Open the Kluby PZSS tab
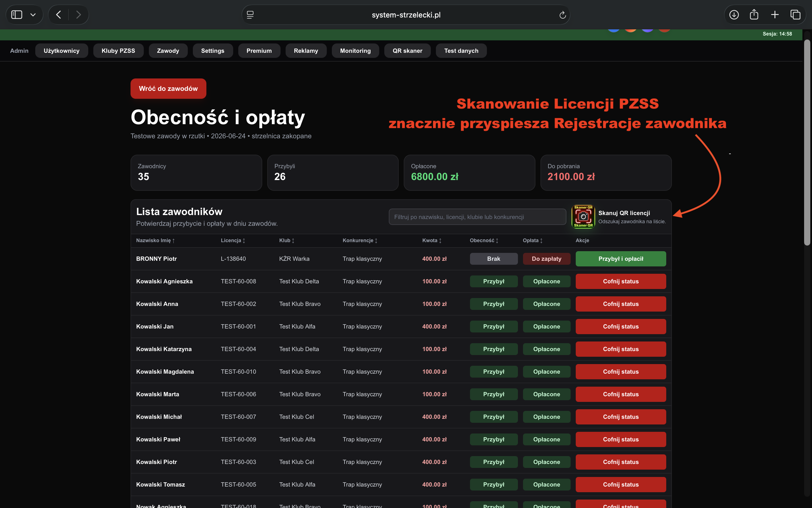This screenshot has width=812, height=508. click(118, 51)
